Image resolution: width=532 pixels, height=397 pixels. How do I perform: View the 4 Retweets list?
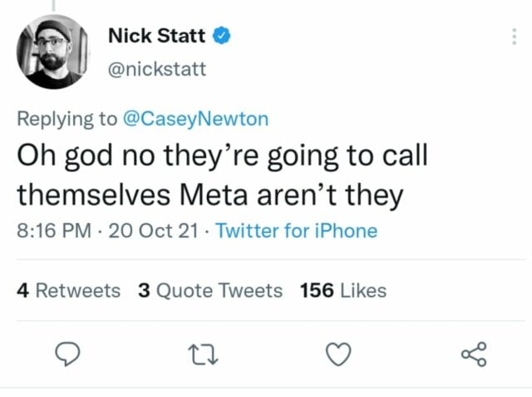point(68,290)
